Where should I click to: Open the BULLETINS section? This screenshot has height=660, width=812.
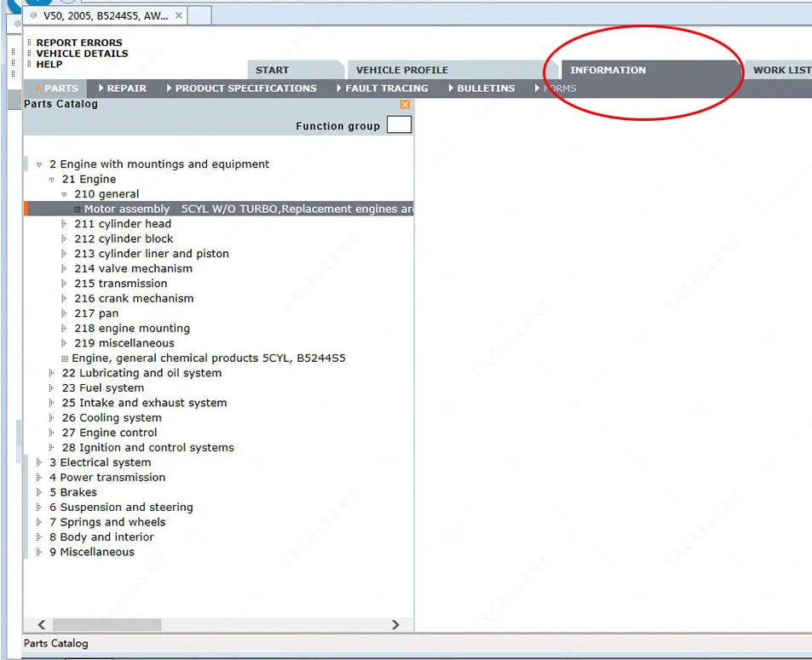482,89
